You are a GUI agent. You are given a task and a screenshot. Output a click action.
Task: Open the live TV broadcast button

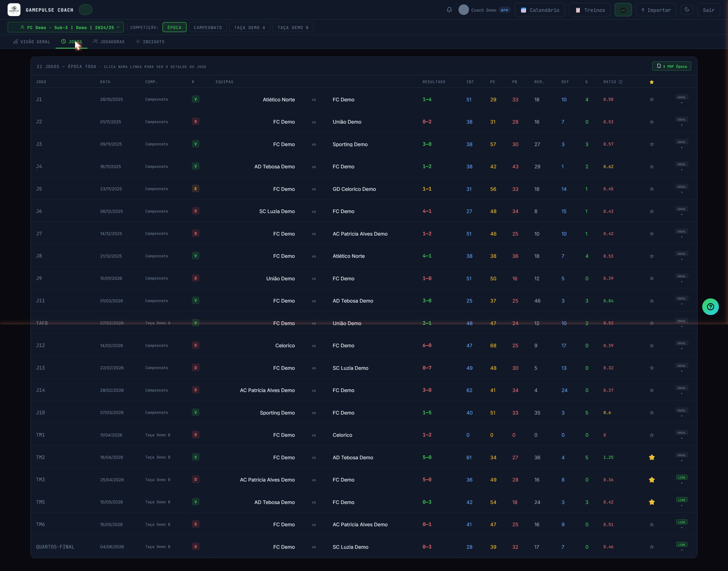pos(623,10)
